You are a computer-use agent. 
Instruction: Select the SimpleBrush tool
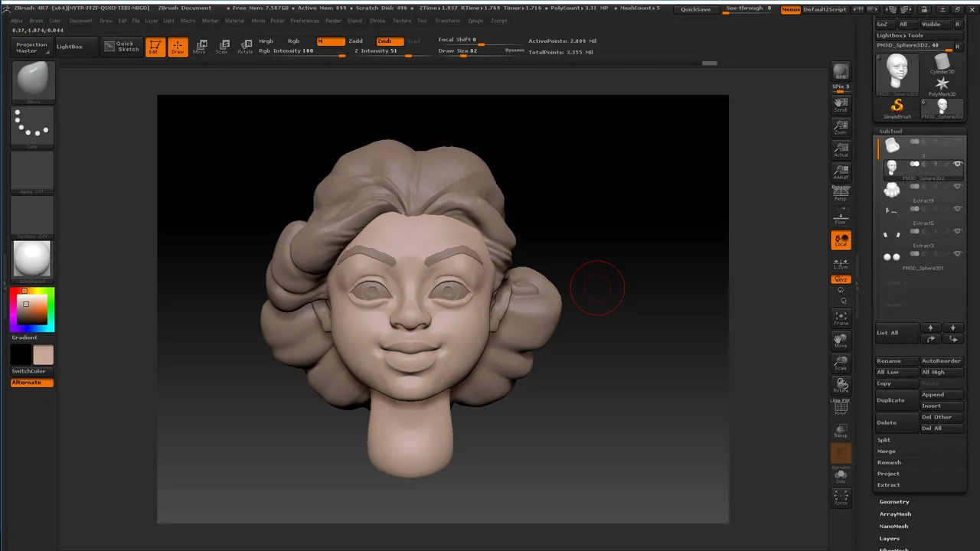(897, 108)
